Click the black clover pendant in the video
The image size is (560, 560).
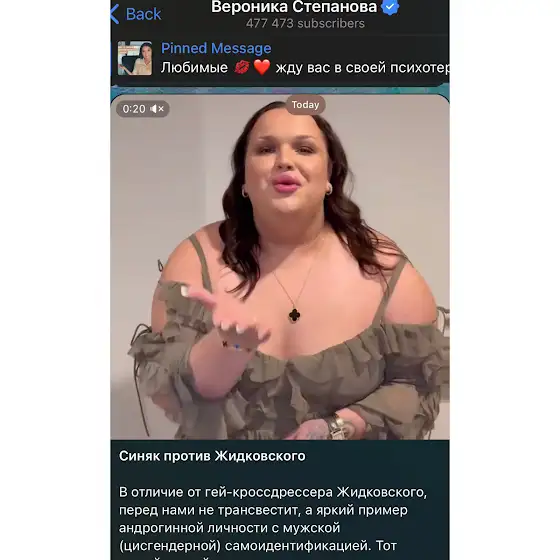pos(294,315)
